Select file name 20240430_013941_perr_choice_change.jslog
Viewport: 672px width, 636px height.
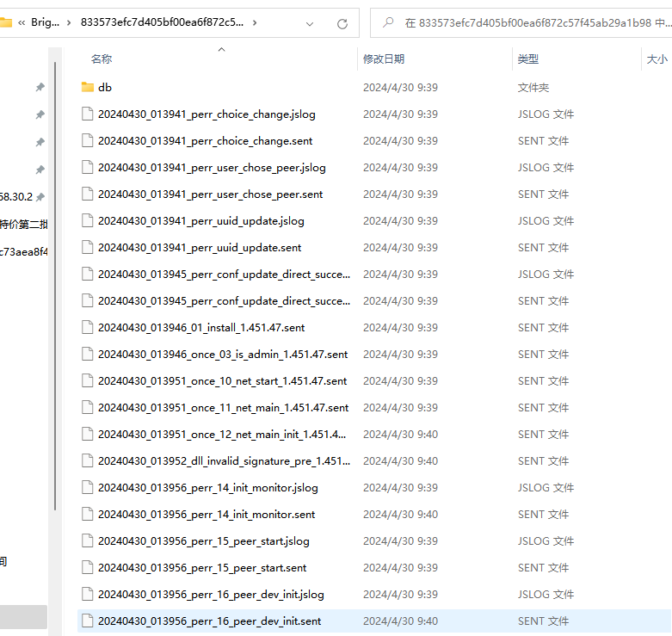[x=207, y=114]
